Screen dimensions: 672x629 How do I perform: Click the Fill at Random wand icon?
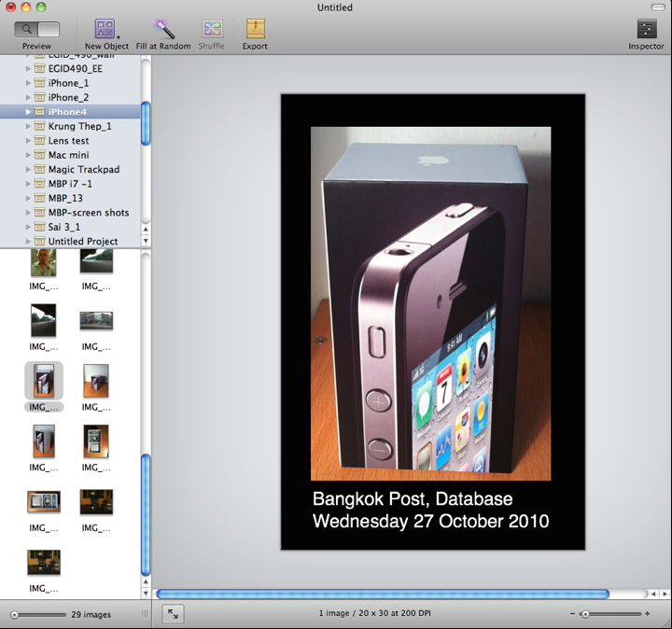164,29
